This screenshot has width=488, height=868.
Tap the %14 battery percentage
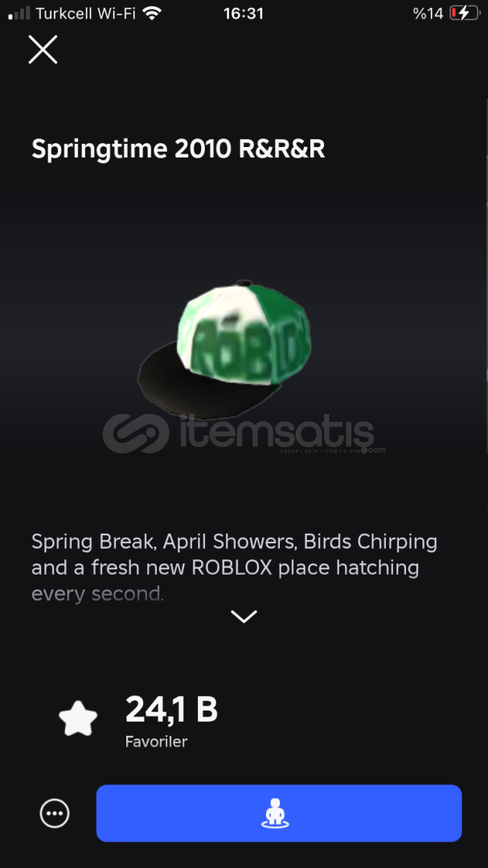click(x=429, y=14)
